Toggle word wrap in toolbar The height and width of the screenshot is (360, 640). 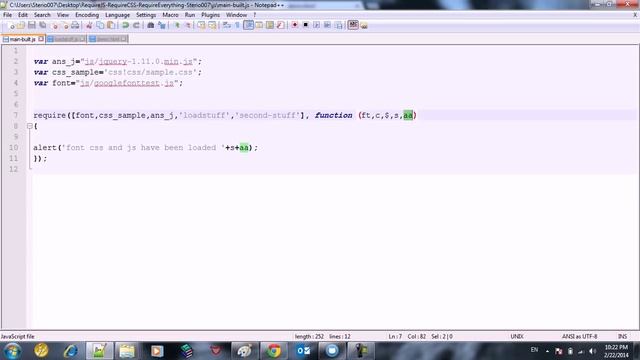pyautogui.click(x=227, y=25)
